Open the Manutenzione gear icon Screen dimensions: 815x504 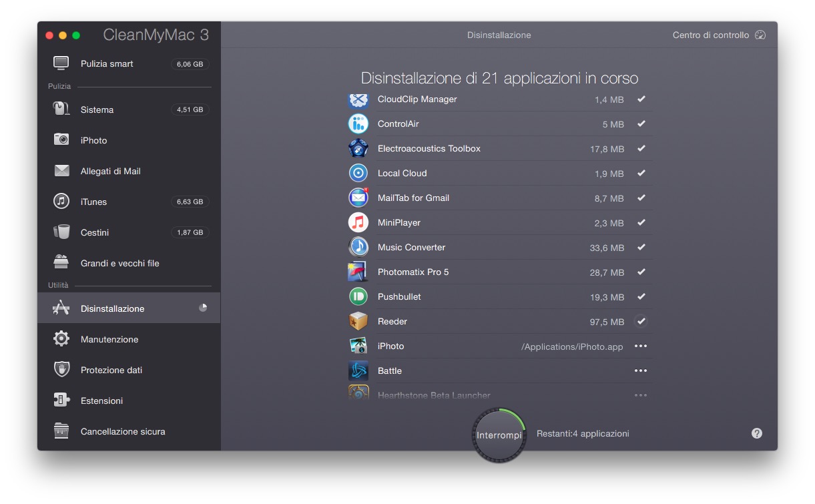(x=61, y=338)
